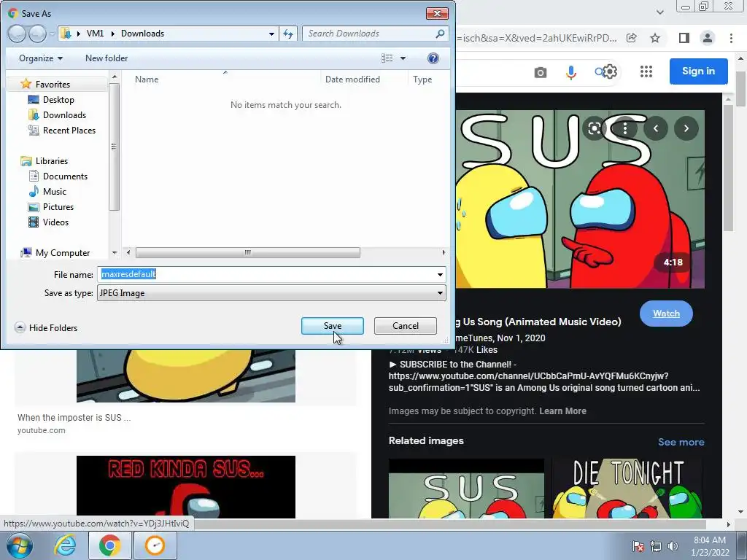Image resolution: width=747 pixels, height=560 pixels.
Task: Click the change your view icon
Action: (387, 58)
